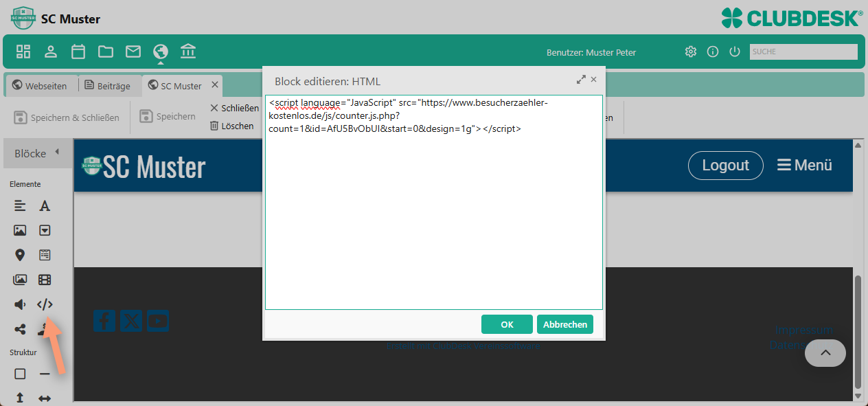Open the Menü hamburger on the preview
This screenshot has width=868, height=406.
click(805, 165)
